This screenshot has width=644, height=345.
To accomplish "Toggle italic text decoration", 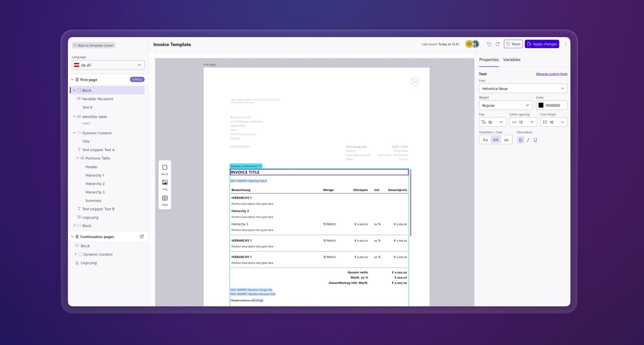I will (x=528, y=140).
